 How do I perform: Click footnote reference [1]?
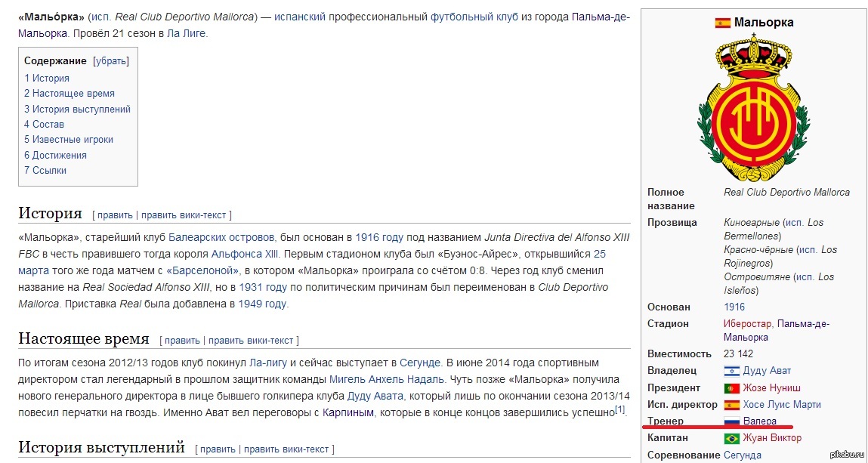tap(619, 409)
